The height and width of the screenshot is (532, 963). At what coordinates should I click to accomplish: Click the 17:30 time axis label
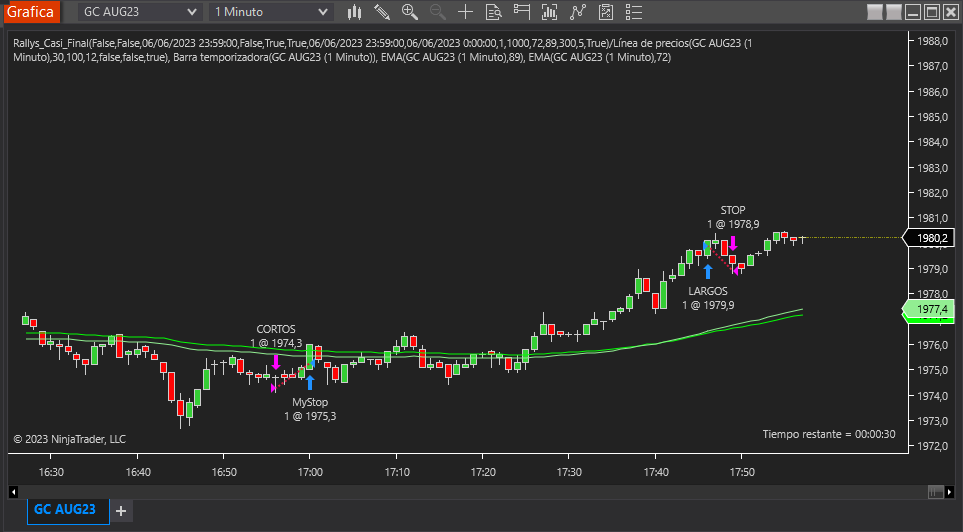pos(569,472)
